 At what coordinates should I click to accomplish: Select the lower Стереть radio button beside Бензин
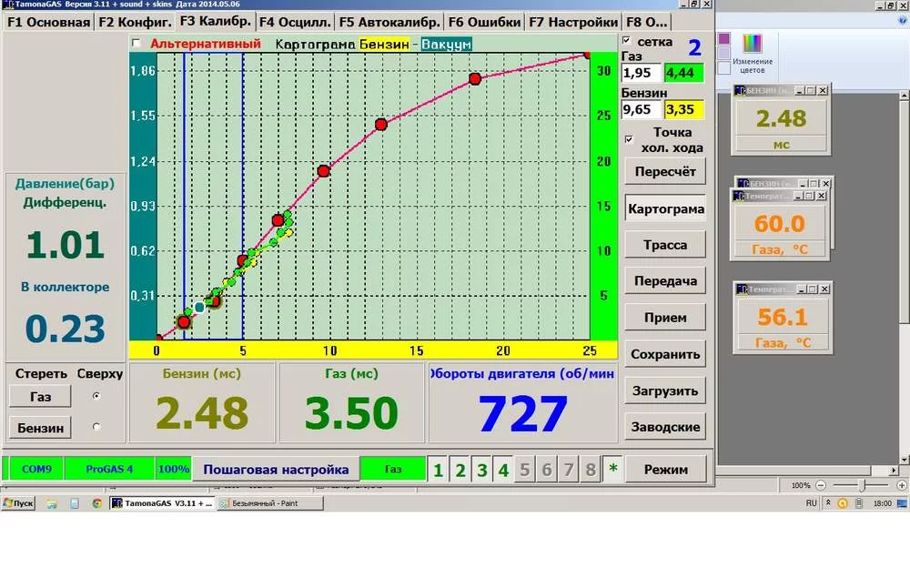tap(96, 426)
